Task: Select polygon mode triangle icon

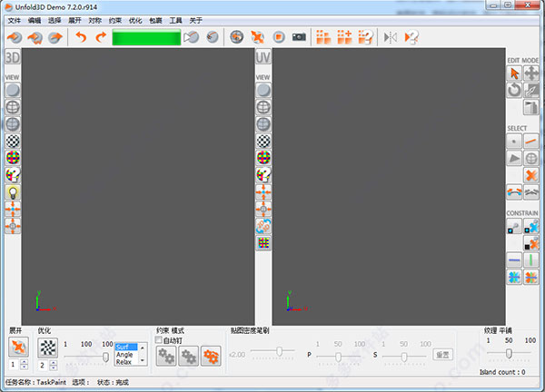Action: click(514, 158)
